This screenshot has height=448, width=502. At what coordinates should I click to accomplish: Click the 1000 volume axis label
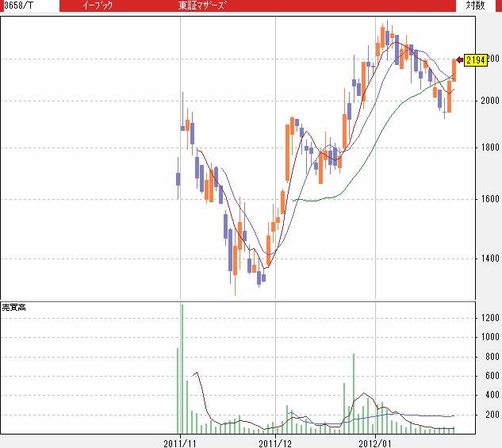pos(490,337)
